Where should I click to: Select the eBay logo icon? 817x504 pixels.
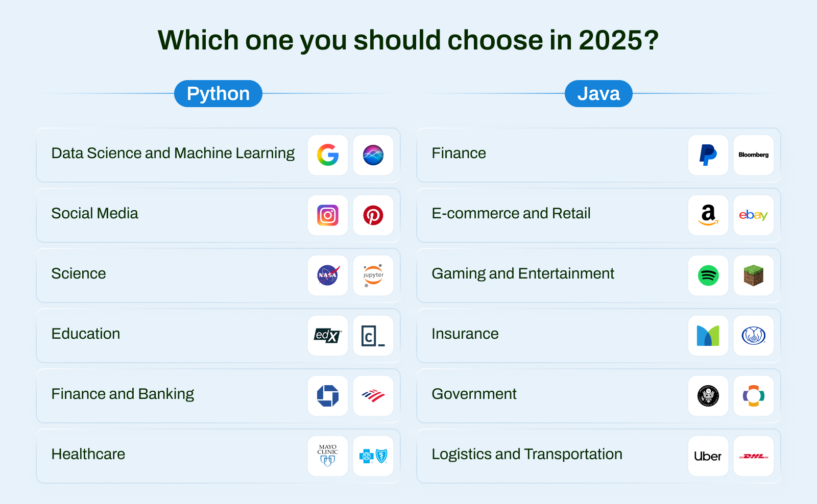[754, 215]
